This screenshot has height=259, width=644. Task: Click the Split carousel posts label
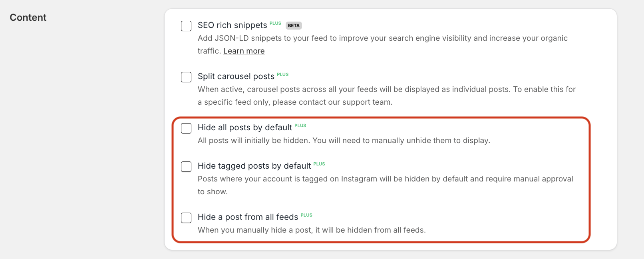click(x=236, y=76)
